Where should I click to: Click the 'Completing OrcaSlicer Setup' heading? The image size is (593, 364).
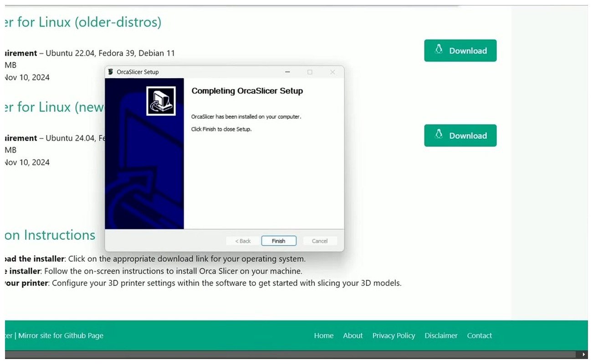tap(247, 91)
